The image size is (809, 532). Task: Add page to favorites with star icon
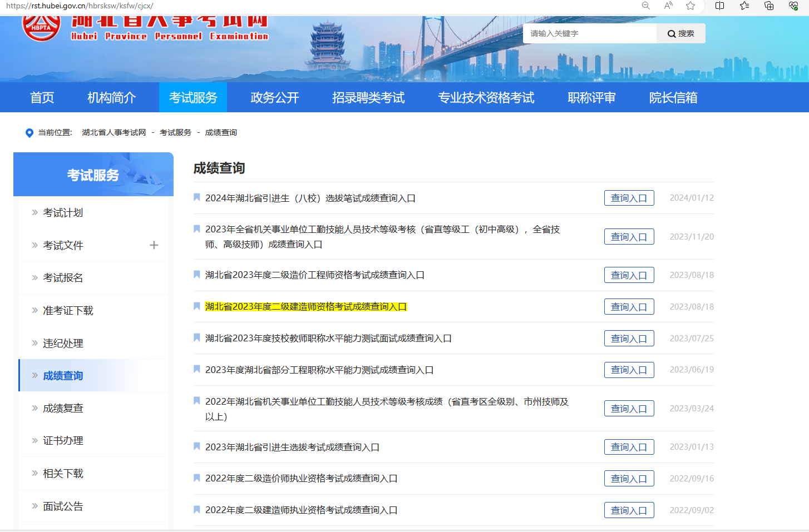click(690, 6)
